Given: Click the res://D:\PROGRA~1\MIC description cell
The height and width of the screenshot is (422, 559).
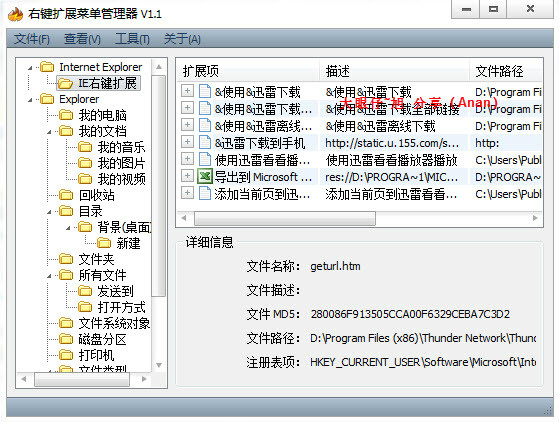Looking at the screenshot, I should [392, 177].
